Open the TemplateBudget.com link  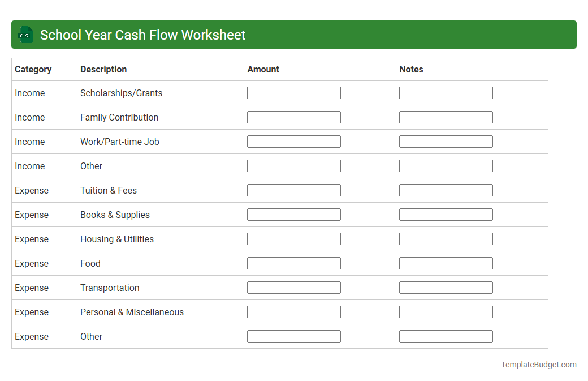click(x=539, y=365)
